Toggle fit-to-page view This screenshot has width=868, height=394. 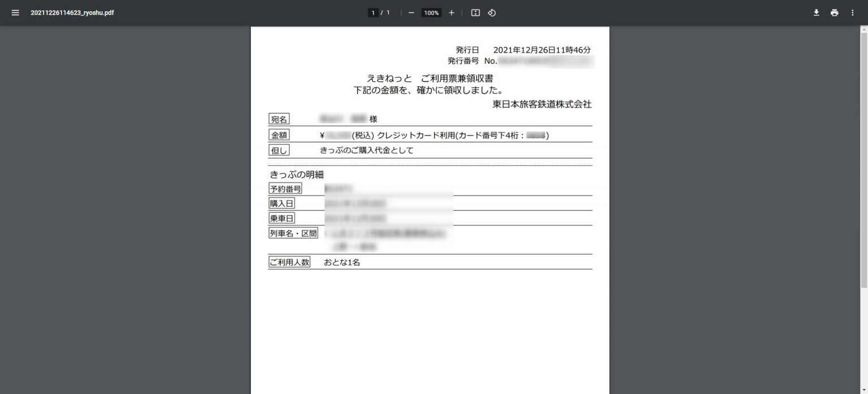[476, 12]
